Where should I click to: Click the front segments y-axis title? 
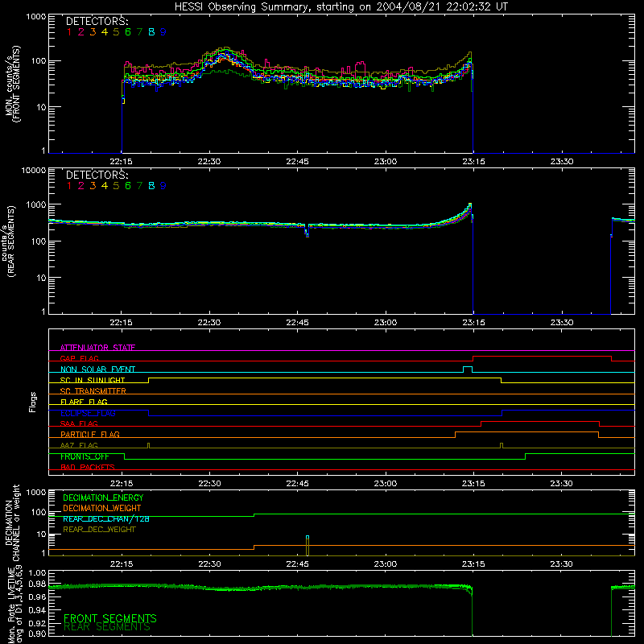point(13,84)
